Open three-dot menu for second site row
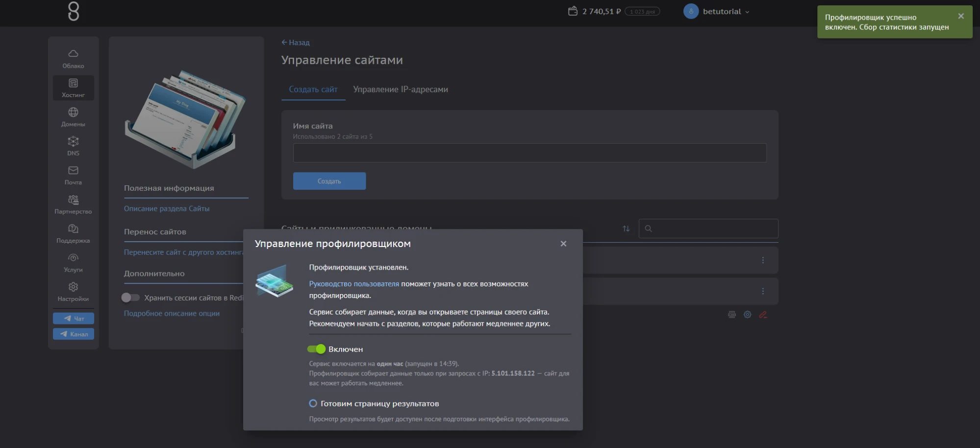 pos(762,291)
